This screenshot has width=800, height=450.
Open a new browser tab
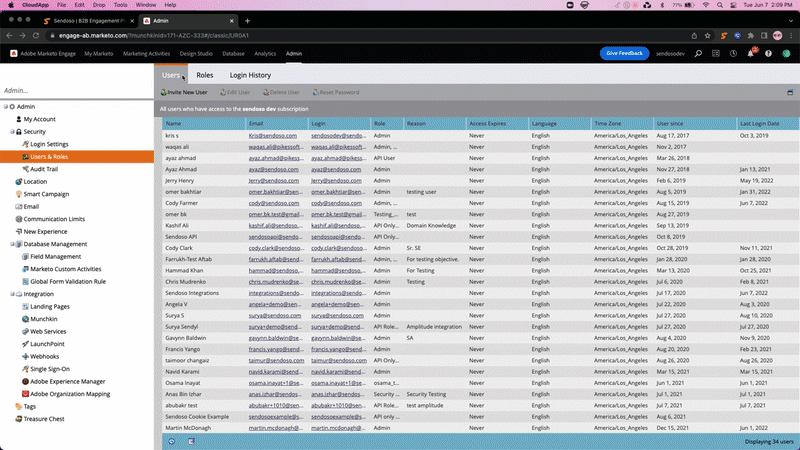247,21
